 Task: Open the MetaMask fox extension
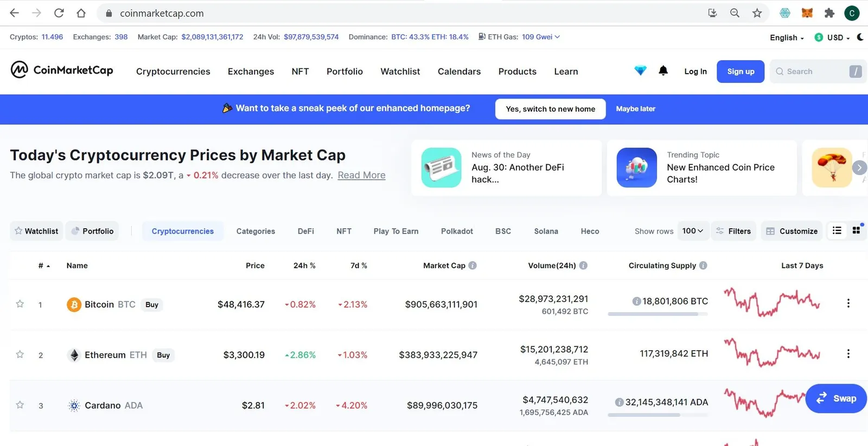click(x=807, y=13)
